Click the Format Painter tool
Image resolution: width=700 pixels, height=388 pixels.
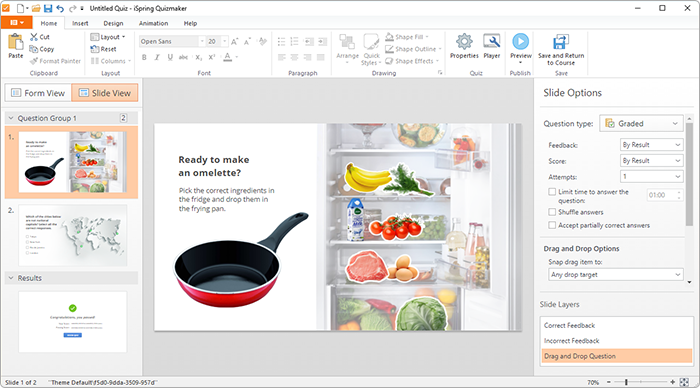tap(55, 61)
